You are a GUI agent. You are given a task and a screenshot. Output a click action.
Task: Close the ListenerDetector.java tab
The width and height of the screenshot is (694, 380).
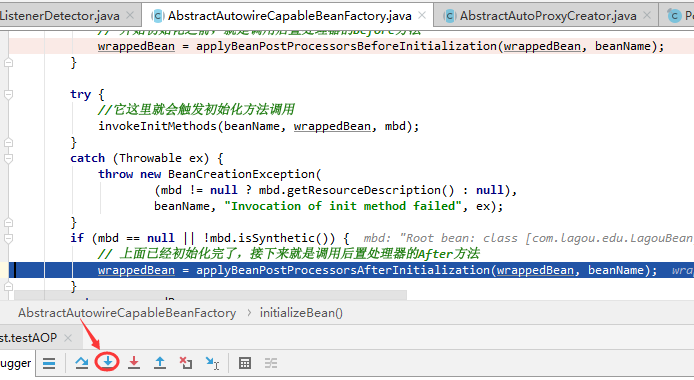130,15
